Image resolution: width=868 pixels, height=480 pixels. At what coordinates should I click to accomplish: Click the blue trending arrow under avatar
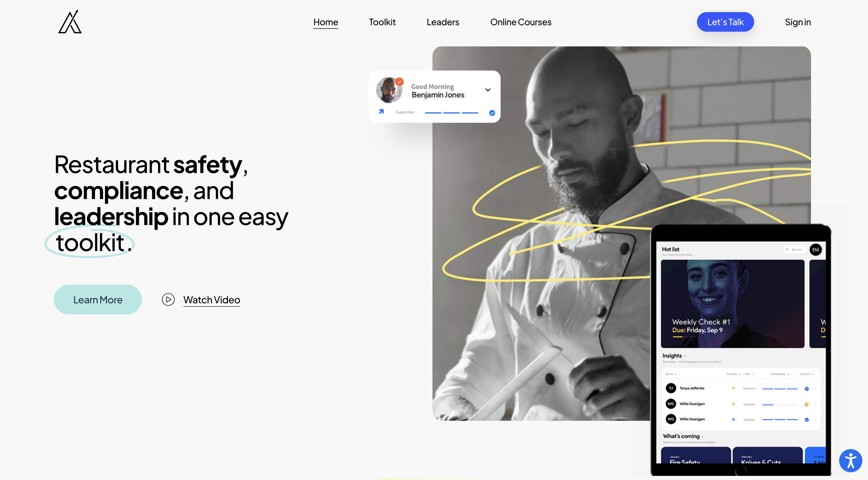381,112
